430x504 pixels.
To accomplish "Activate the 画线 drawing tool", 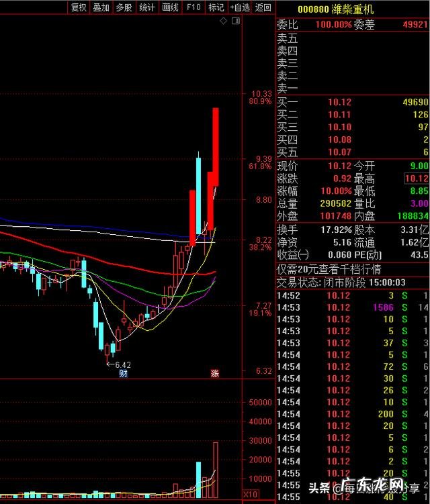I will (x=170, y=7).
